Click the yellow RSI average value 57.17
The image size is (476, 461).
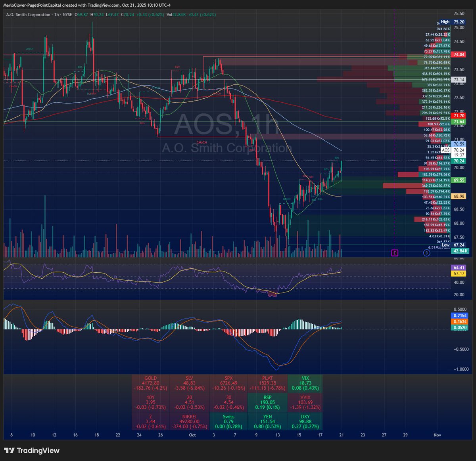click(x=459, y=274)
